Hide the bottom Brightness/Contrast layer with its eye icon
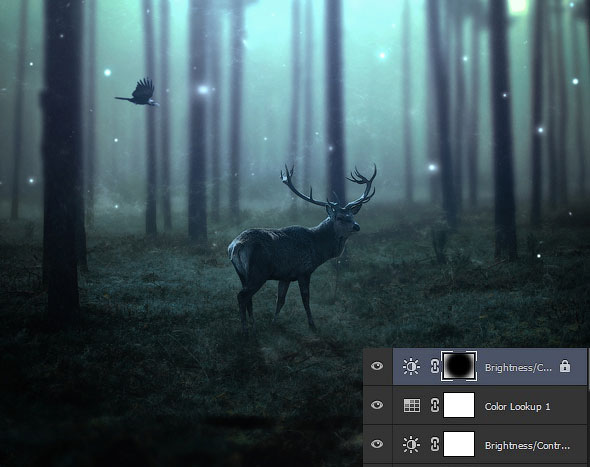 (x=377, y=444)
